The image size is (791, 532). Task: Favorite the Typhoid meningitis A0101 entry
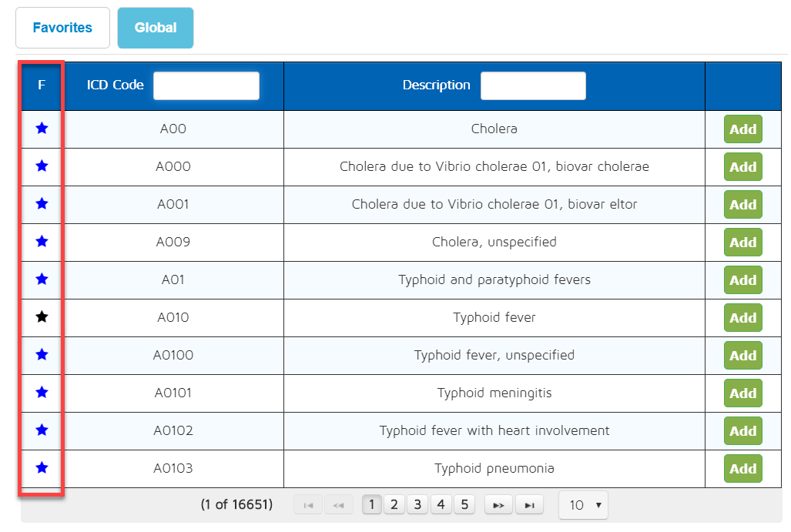(x=42, y=393)
